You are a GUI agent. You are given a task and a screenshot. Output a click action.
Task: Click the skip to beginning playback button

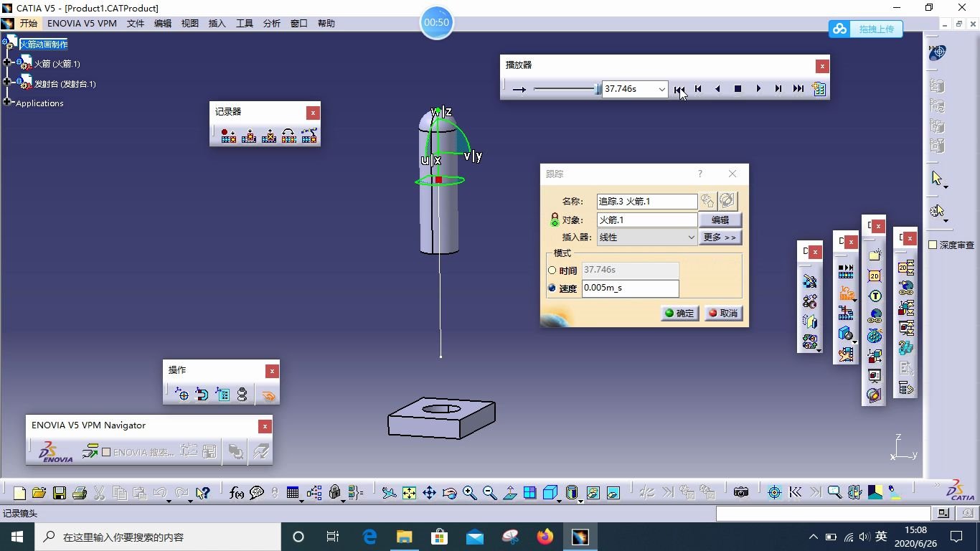coord(679,89)
